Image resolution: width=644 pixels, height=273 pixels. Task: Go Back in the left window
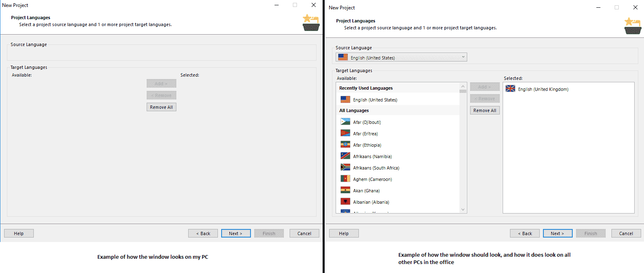pyautogui.click(x=203, y=233)
